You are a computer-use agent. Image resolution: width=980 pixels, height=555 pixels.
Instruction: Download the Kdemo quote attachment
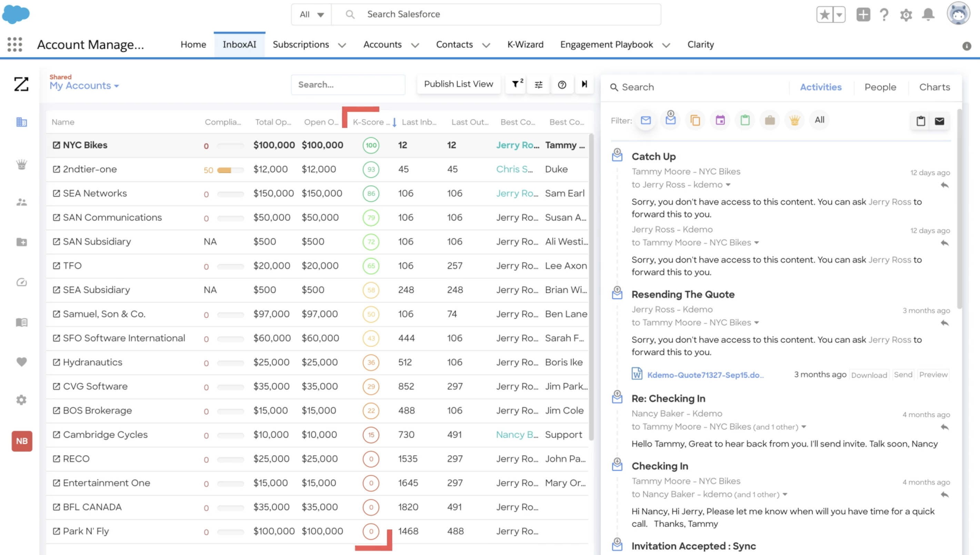(869, 375)
